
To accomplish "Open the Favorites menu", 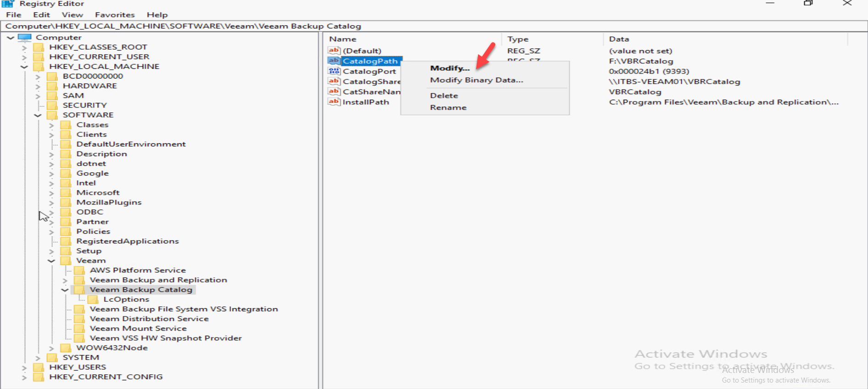I will point(115,15).
